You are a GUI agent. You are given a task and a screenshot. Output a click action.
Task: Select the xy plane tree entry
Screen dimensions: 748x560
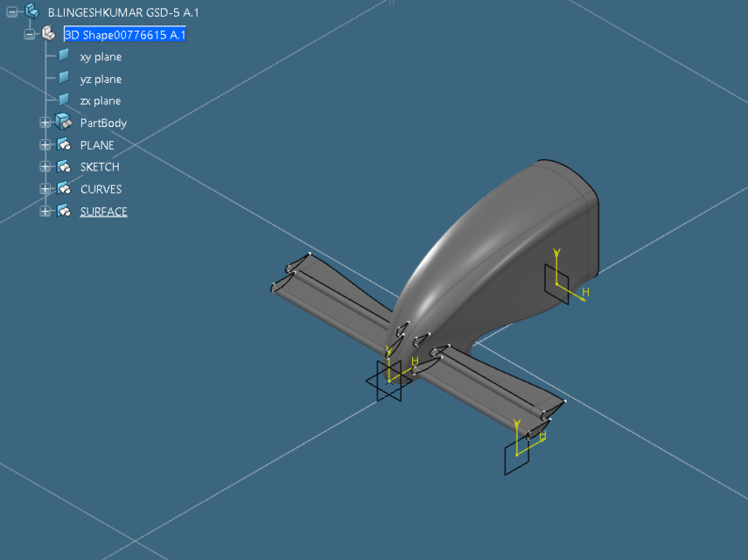(x=100, y=56)
